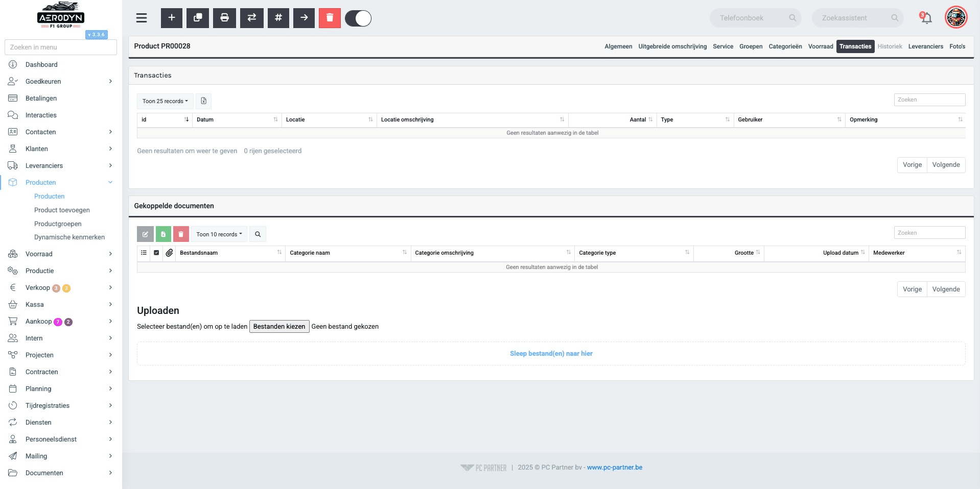This screenshot has width=980, height=489.
Task: Sort Transacties table by Gebruiker
Action: 789,119
